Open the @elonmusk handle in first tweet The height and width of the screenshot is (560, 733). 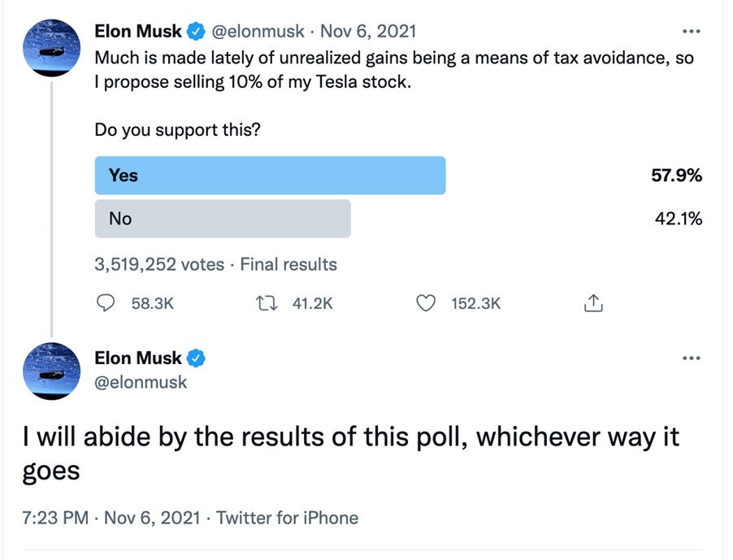pyautogui.click(x=258, y=32)
